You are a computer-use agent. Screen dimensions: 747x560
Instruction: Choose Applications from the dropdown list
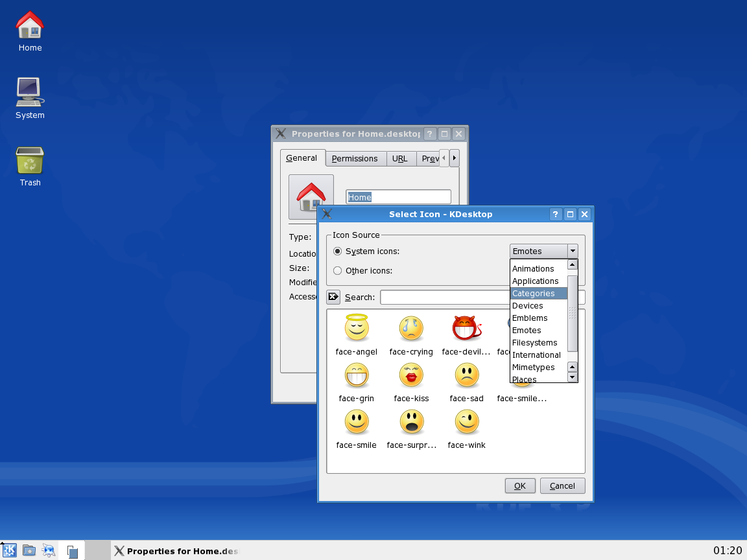click(x=539, y=281)
